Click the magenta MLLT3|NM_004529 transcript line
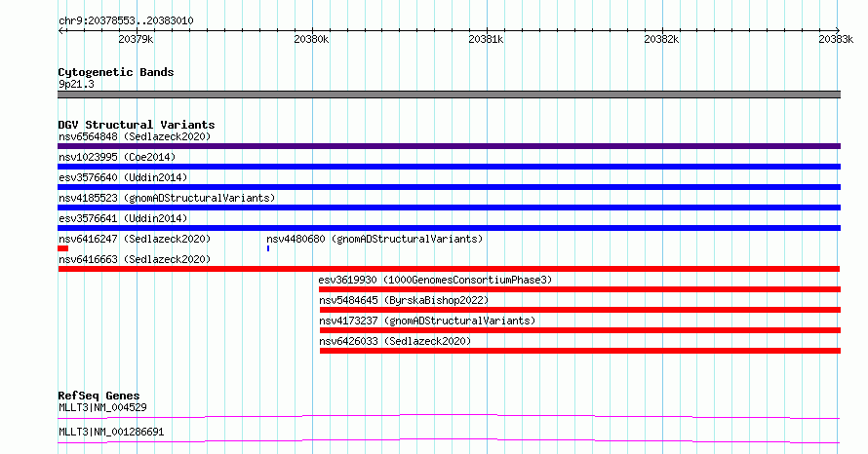This screenshot has height=454, width=868. coord(449,416)
